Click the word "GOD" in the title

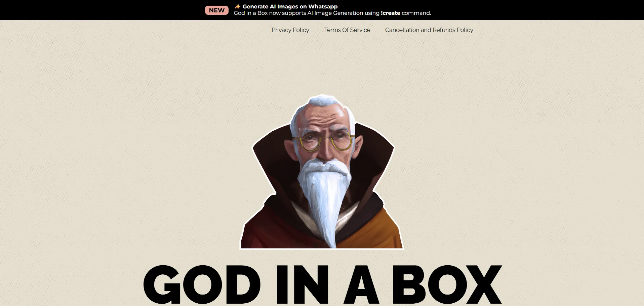[x=202, y=284]
